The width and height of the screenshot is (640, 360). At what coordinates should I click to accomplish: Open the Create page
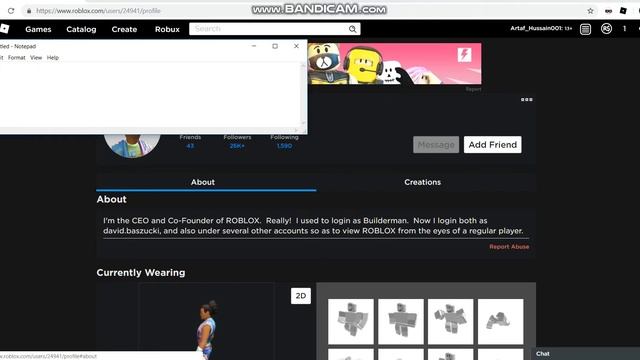pos(124,29)
